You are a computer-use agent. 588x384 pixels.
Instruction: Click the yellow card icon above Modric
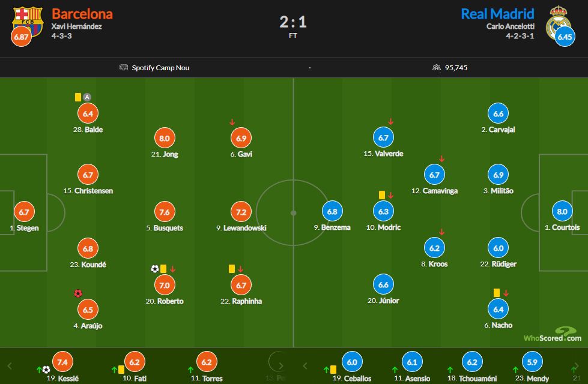click(382, 195)
